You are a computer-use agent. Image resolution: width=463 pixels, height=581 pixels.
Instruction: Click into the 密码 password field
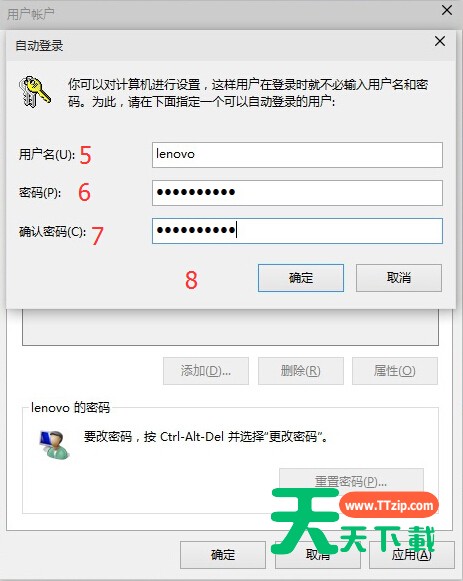tap(297, 193)
